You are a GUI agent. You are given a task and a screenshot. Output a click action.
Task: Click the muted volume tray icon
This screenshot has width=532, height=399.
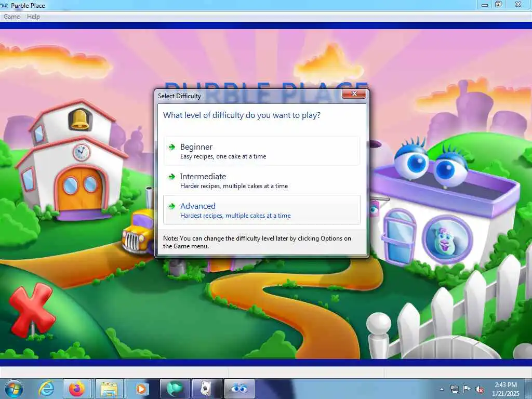click(480, 390)
